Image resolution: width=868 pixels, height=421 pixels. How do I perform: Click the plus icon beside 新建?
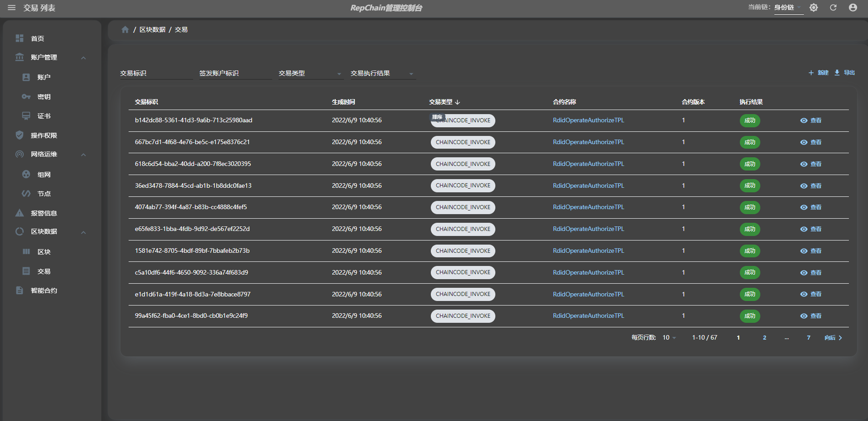pyautogui.click(x=811, y=73)
